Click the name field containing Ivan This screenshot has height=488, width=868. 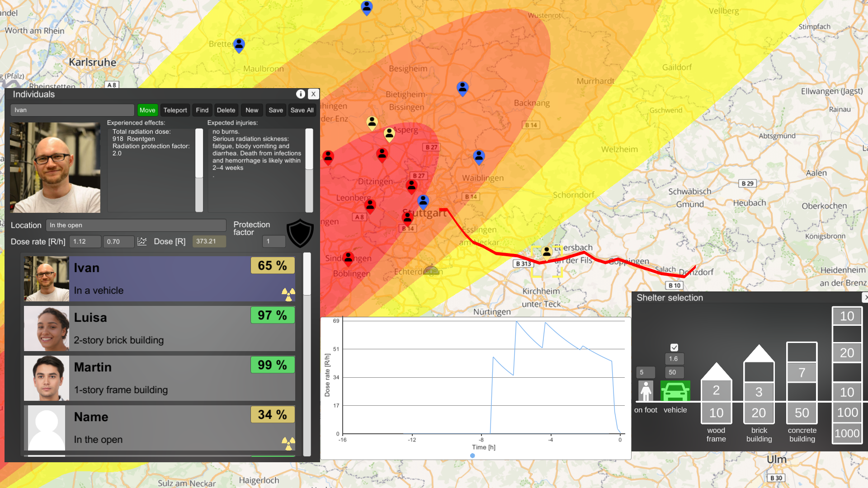click(72, 110)
